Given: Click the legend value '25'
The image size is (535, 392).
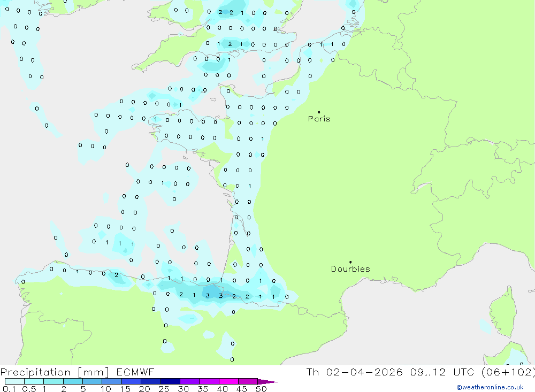Looking at the screenshot, I should point(164,389).
